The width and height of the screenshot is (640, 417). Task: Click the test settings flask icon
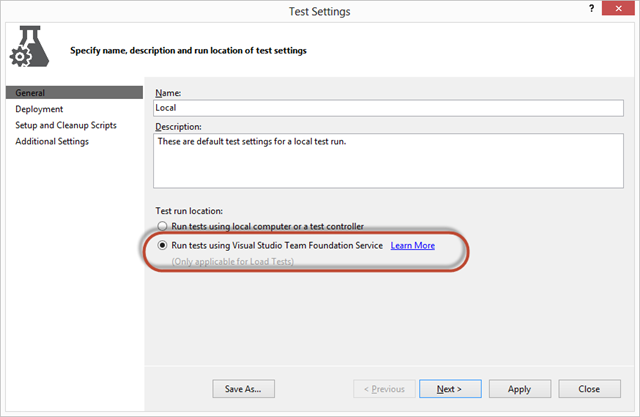coord(29,47)
